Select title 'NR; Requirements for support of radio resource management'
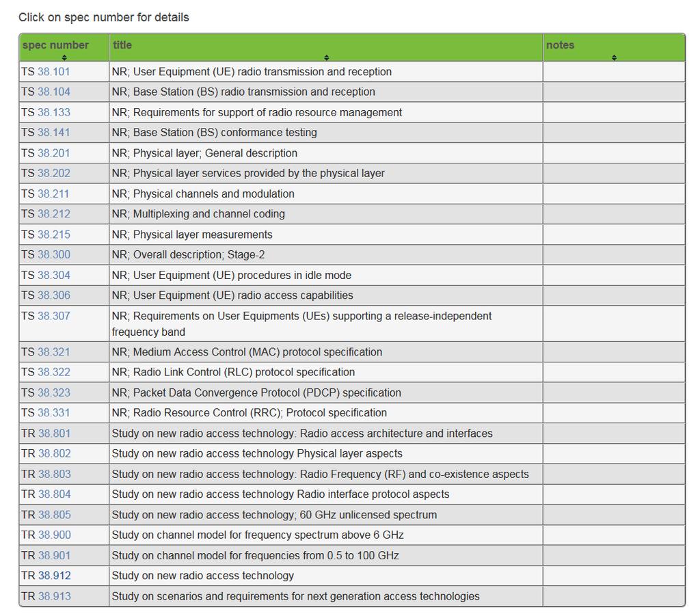Image resolution: width=700 pixels, height=614 pixels. [x=257, y=112]
